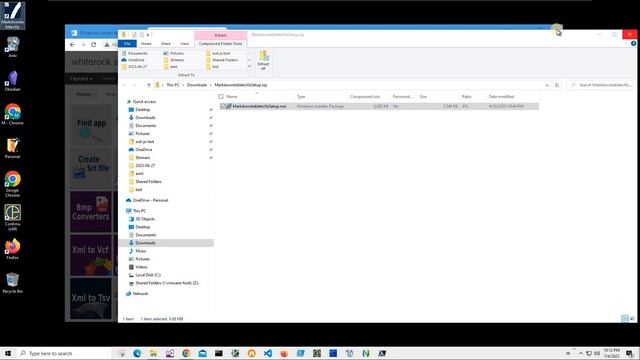
Task: Click Bmp Converters tile in browser behind
Action: 91,211
